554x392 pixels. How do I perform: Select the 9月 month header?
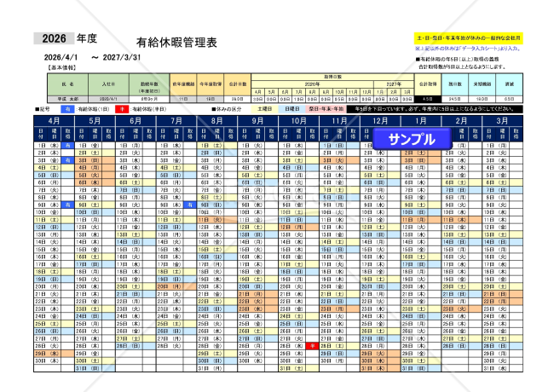(258, 121)
